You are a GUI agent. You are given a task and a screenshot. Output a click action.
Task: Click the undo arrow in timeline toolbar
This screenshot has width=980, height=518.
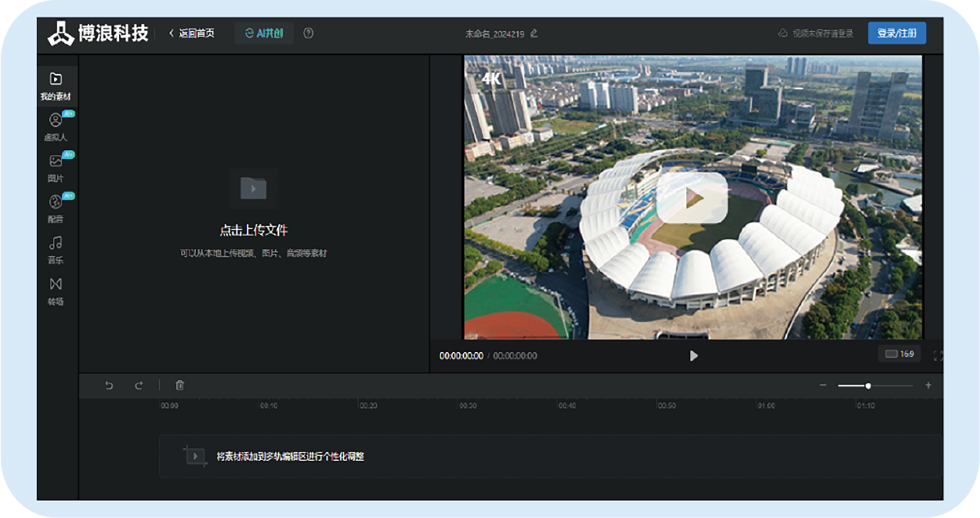pos(109,386)
